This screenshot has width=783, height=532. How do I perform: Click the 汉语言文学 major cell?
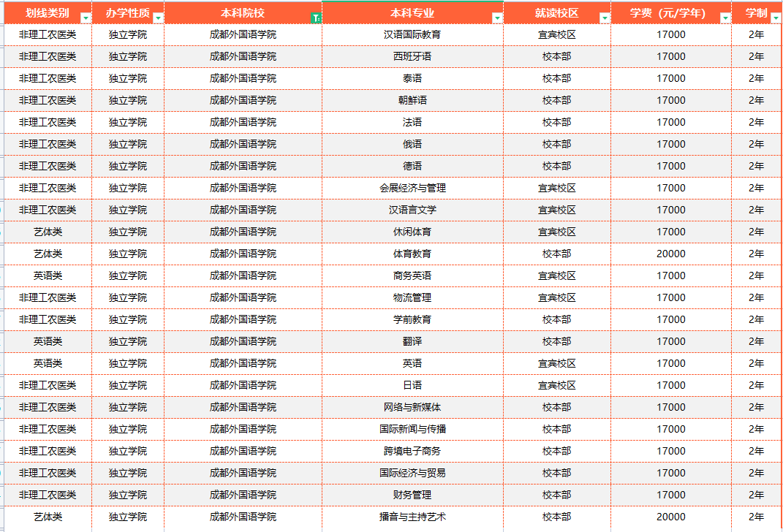412,210
